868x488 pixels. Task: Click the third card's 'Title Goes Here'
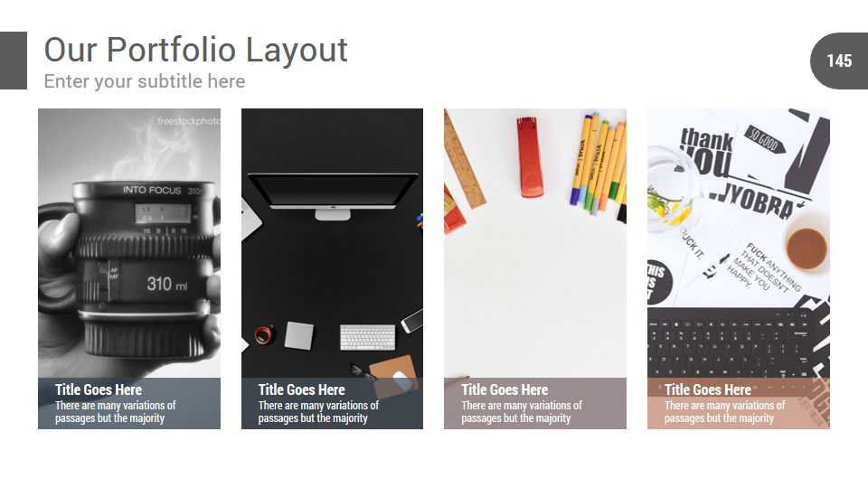(505, 389)
